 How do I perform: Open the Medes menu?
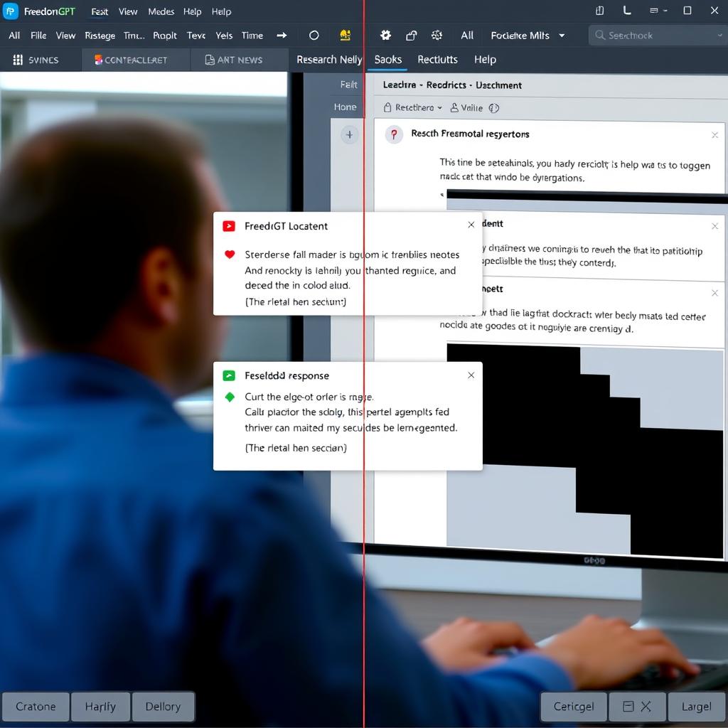(161, 11)
